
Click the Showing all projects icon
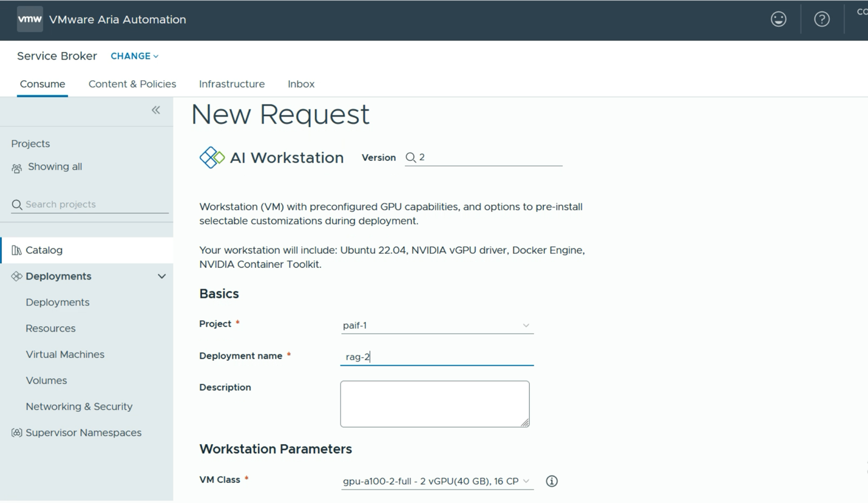[16, 168]
